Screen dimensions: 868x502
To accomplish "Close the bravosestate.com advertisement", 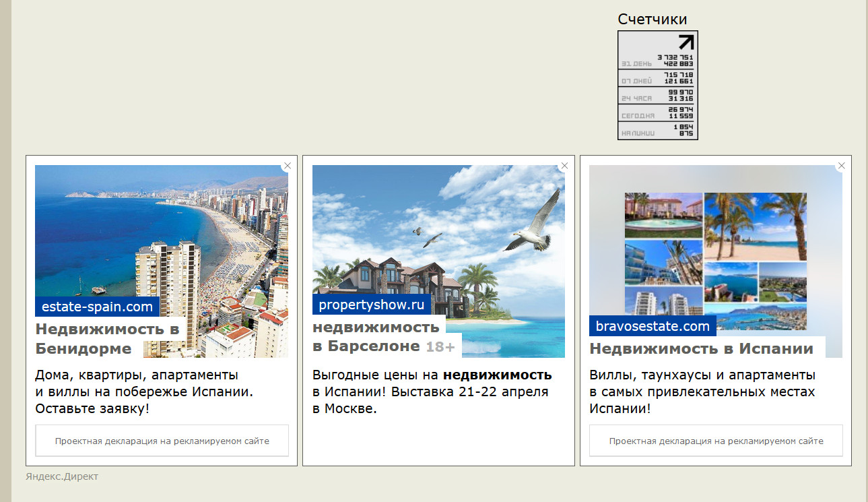I will (x=841, y=166).
